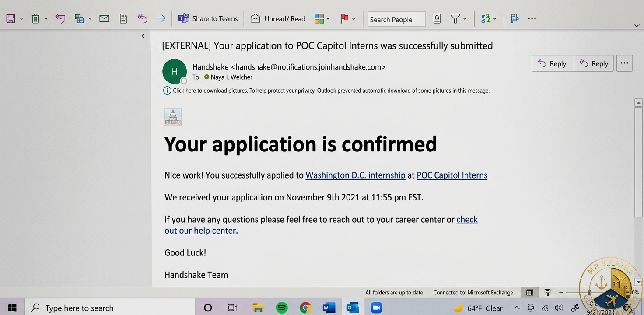This screenshot has height=315, width=644.
Task: Click zoom out minus in status bar
Action: (x=561, y=292)
